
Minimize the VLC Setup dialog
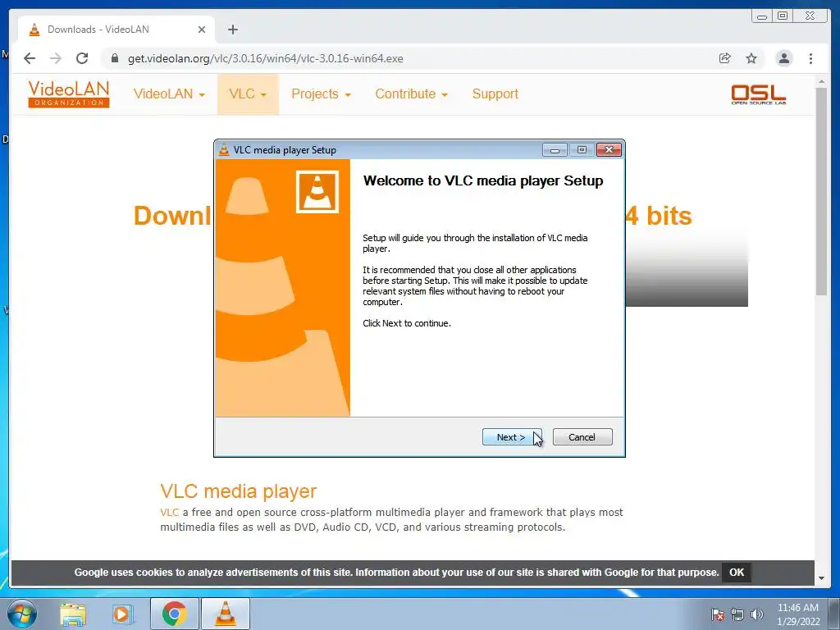click(555, 150)
